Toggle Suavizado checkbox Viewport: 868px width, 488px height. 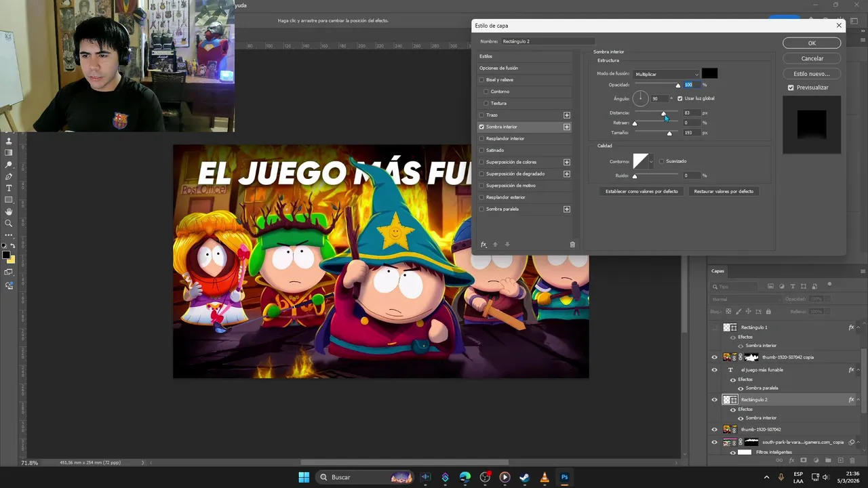(x=661, y=161)
